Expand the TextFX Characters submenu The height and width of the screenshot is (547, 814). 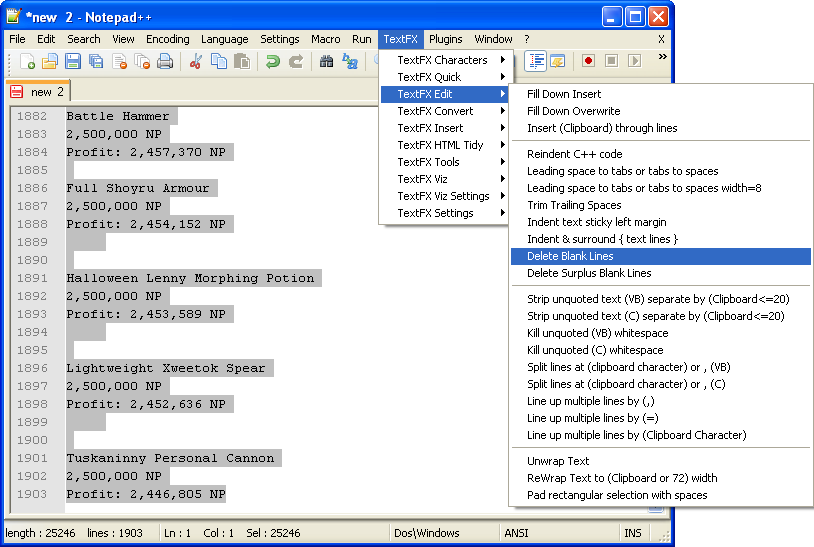click(446, 60)
